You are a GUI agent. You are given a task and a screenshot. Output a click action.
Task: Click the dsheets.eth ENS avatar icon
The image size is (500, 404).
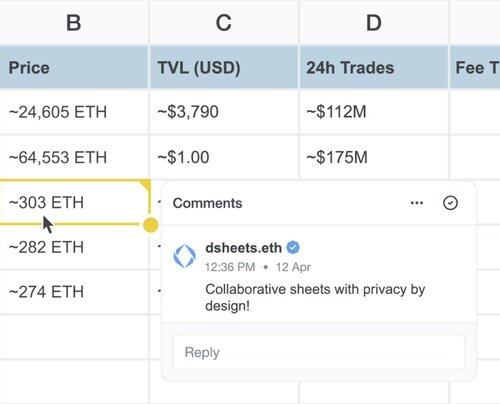(x=185, y=257)
